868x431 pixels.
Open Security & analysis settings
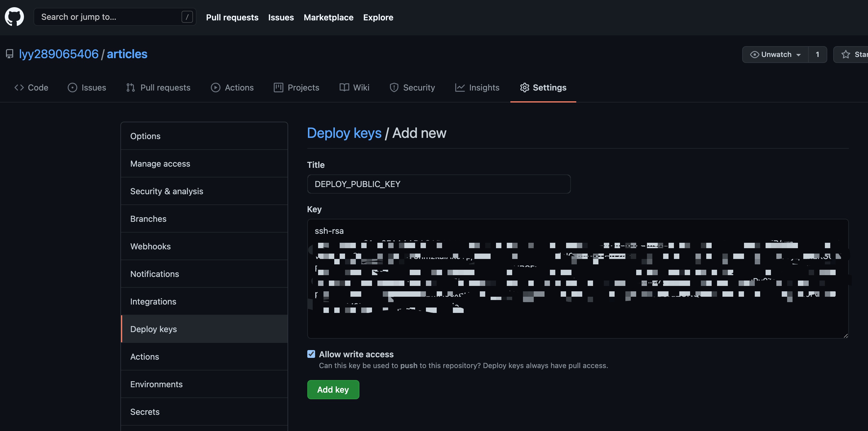click(x=204, y=191)
